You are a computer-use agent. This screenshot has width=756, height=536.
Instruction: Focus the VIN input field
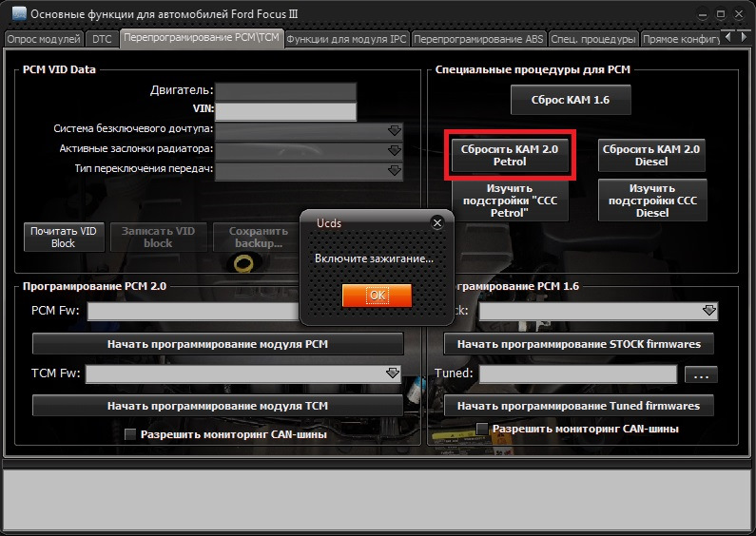pos(285,111)
